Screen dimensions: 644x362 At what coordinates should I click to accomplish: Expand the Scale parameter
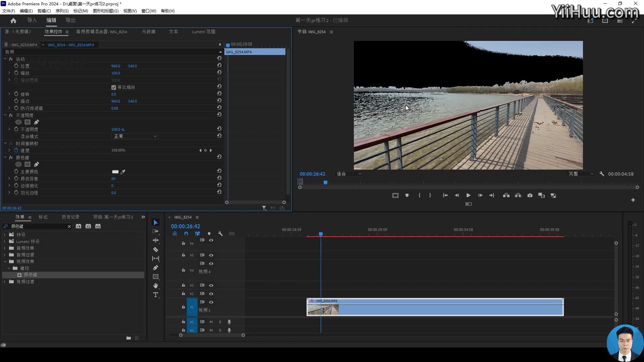point(9,73)
